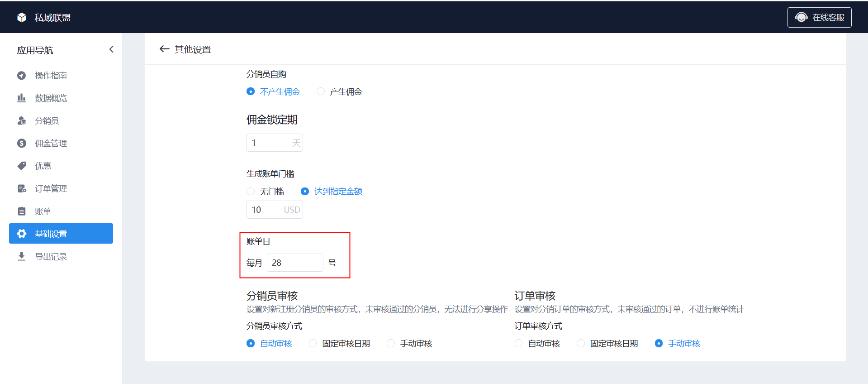Screen dimensions: 868x384
Task: Click the 优惠 tag icon
Action: point(22,166)
